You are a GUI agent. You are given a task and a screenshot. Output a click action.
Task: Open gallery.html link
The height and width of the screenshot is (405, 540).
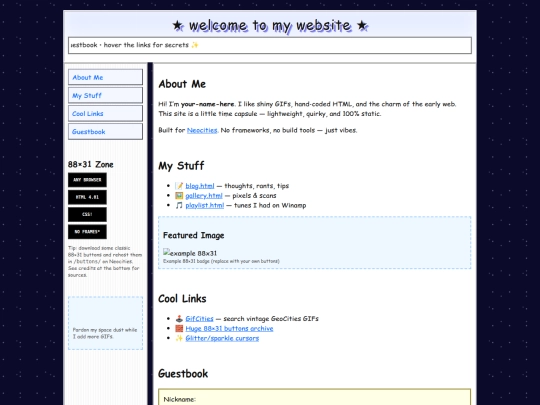click(x=204, y=196)
